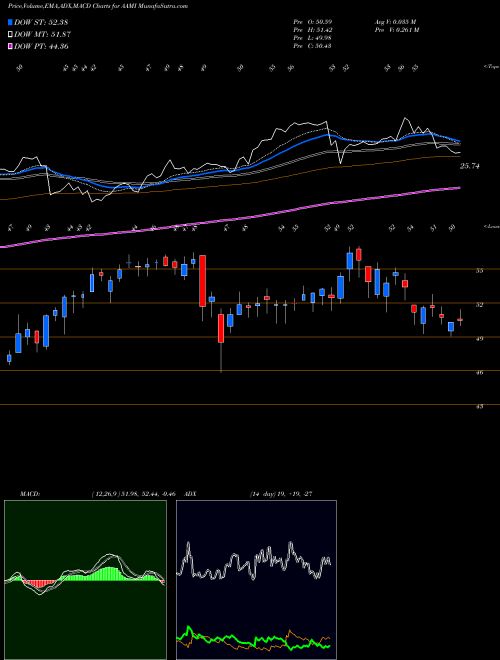Select the 'DOW MT: 51.87' legend text
This screenshot has width=500, height=660.
pyautogui.click(x=42, y=35)
